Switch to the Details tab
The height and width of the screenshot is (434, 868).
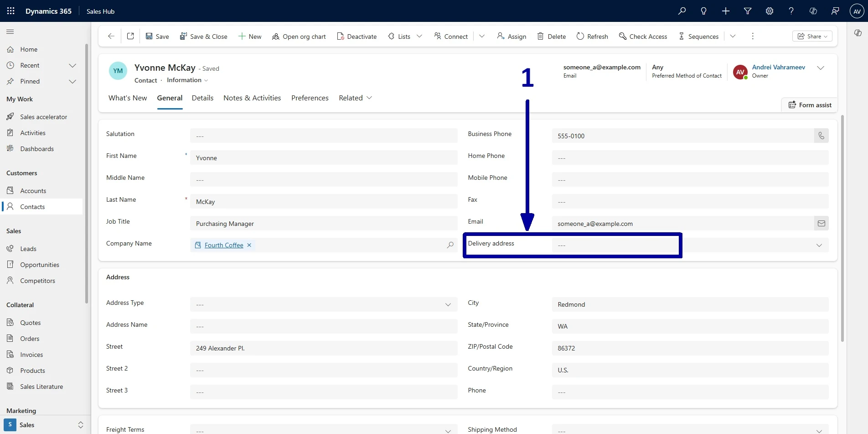coord(202,98)
